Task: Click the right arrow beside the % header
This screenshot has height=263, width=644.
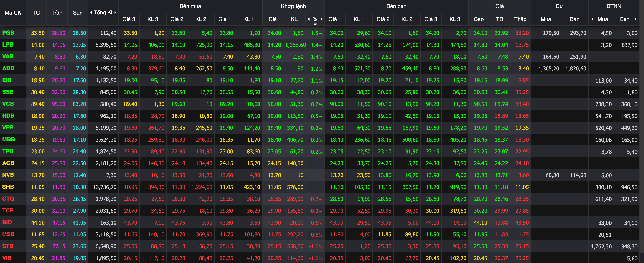Action: click(x=321, y=19)
